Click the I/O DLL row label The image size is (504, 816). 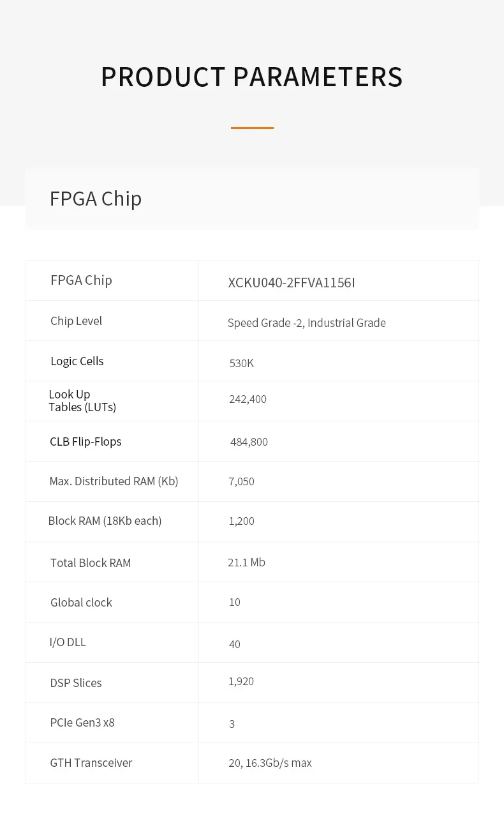coord(68,642)
